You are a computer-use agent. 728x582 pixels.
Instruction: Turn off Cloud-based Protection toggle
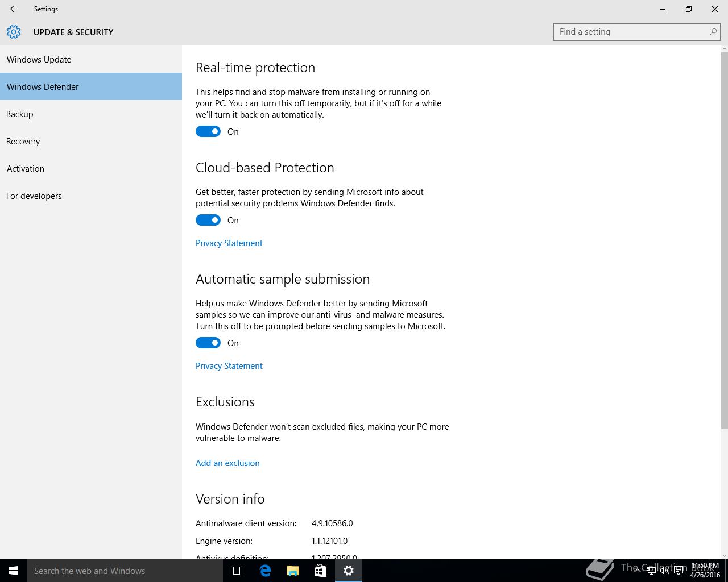click(x=208, y=220)
